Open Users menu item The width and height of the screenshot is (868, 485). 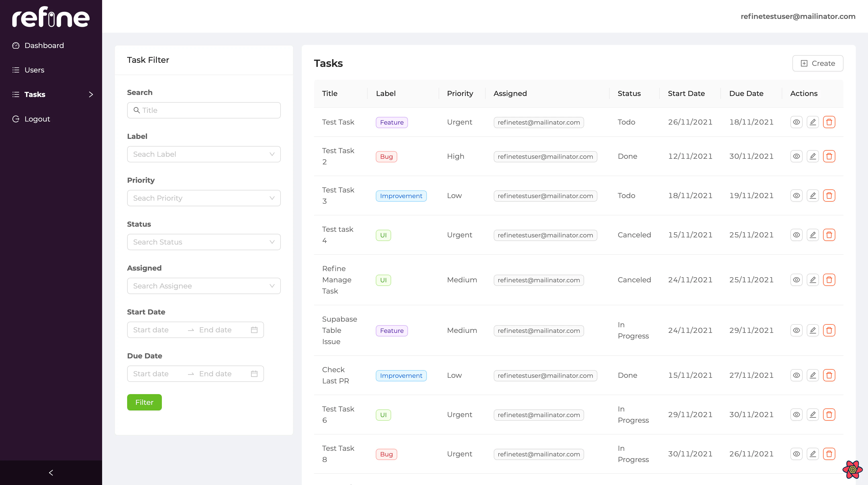pyautogui.click(x=34, y=70)
